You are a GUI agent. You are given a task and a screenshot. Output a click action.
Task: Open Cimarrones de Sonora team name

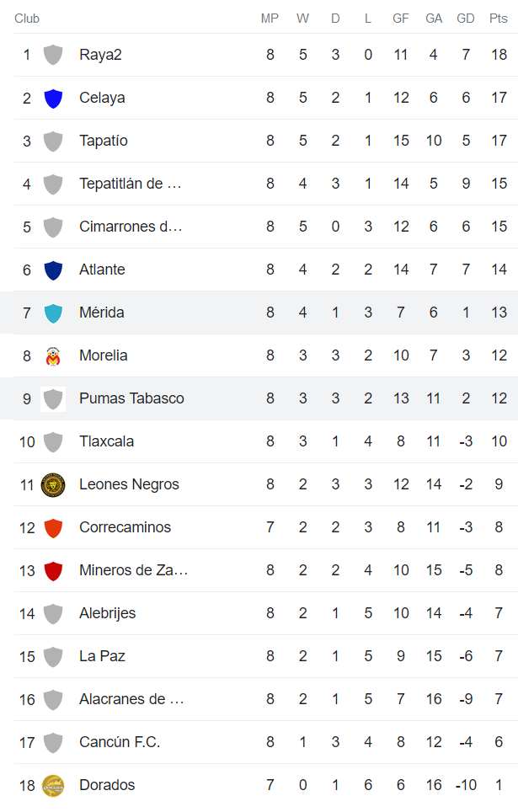[131, 227]
